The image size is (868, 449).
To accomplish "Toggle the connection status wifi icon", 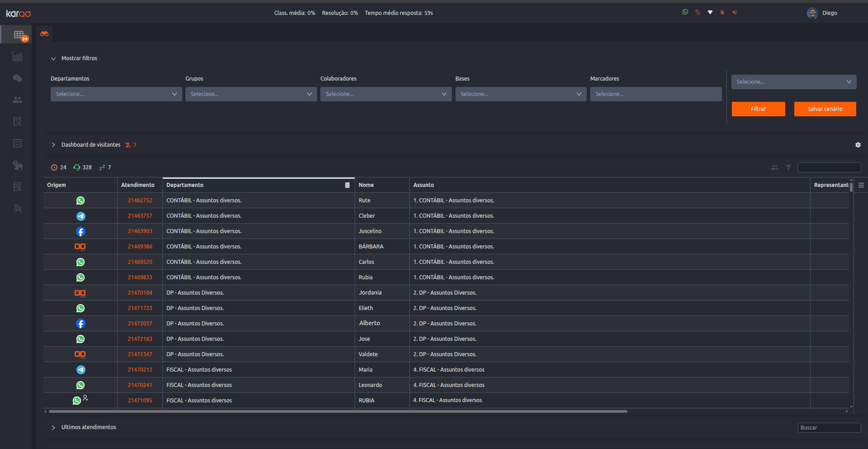I will (x=710, y=12).
